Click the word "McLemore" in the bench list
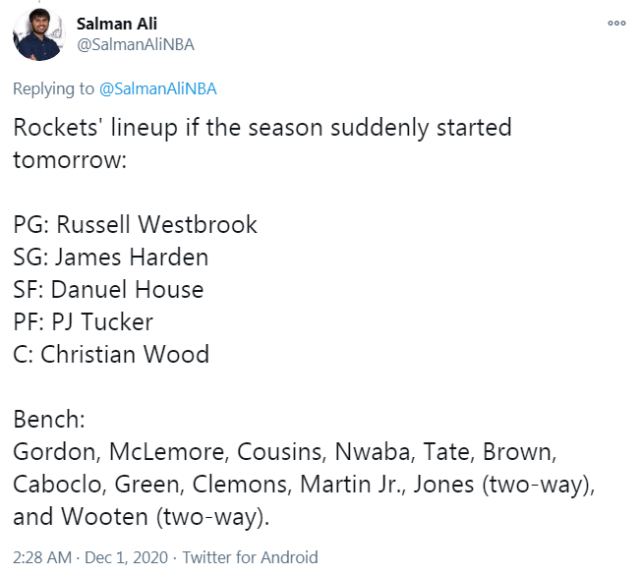Screen dimensions: 641x576 click(x=167, y=452)
